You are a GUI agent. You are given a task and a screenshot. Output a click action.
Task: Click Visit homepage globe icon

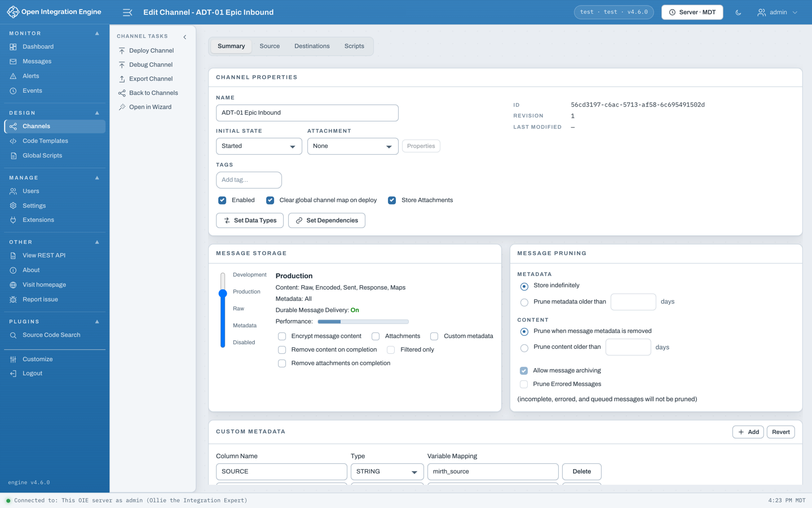(13, 285)
